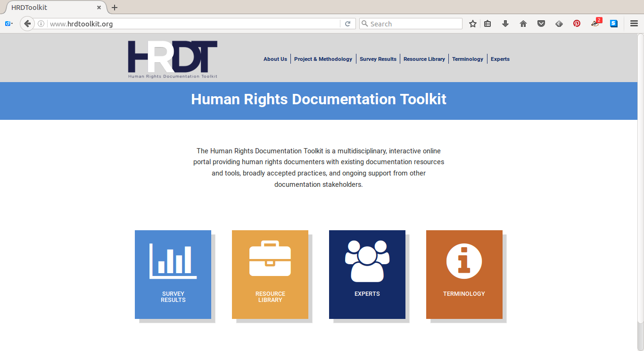The width and height of the screenshot is (644, 351).
Task: Reload the current page
Action: (347, 24)
